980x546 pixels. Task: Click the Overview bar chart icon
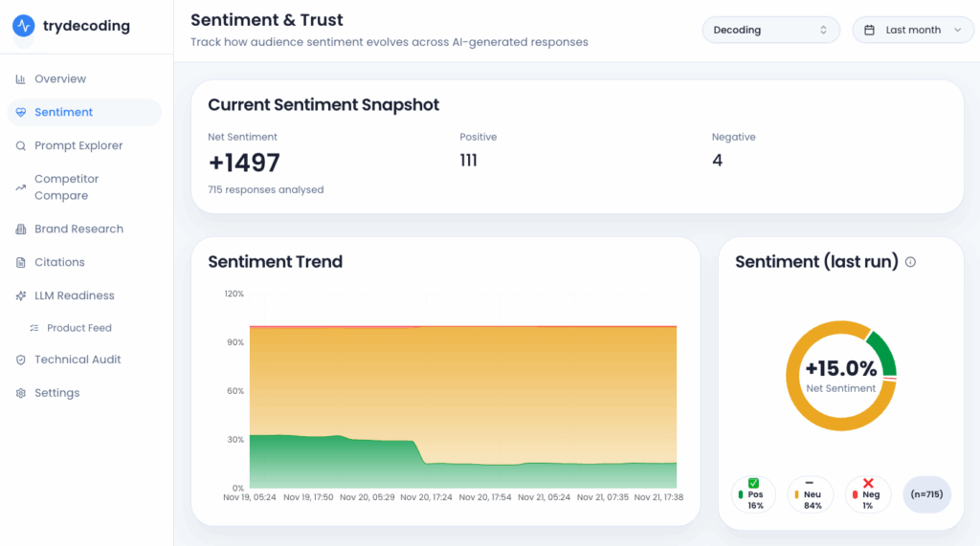point(21,79)
